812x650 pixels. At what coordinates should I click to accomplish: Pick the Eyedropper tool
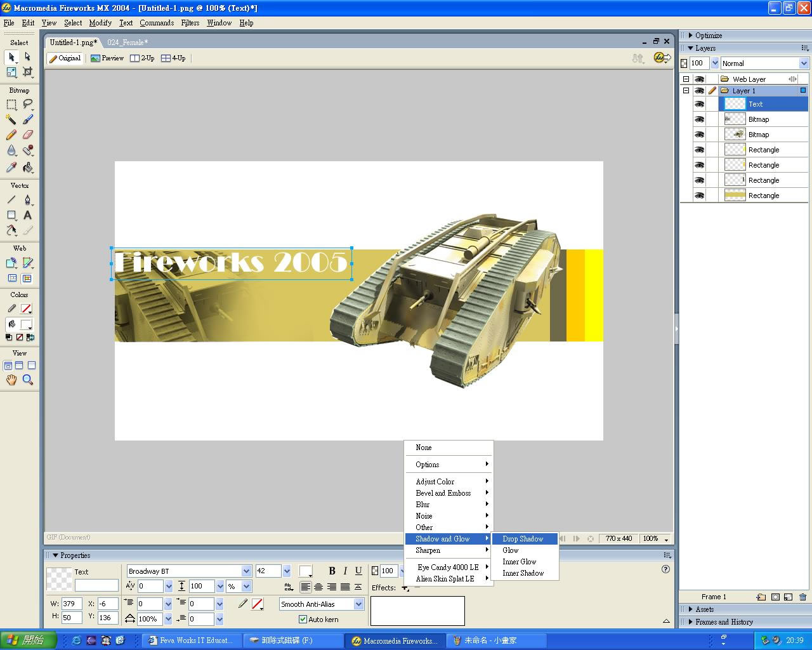(11, 168)
